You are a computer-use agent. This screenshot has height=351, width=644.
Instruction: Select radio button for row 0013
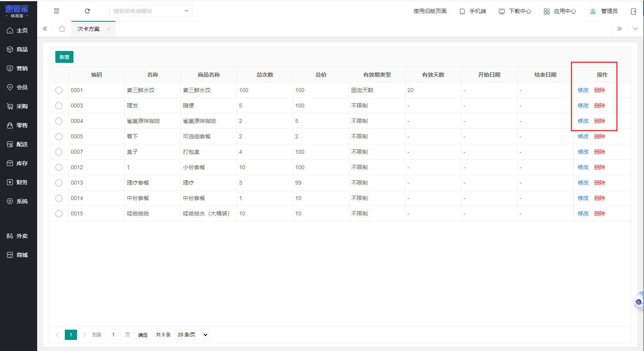click(59, 183)
